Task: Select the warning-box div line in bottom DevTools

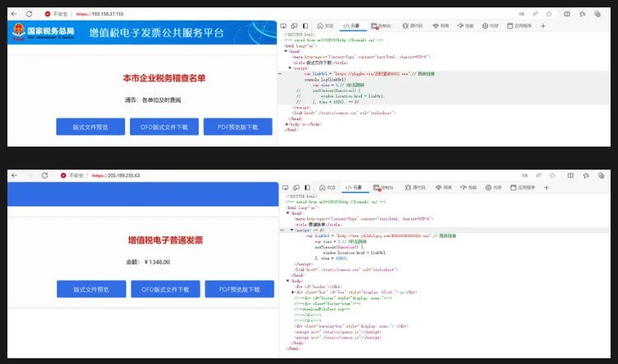Action: coord(351,326)
